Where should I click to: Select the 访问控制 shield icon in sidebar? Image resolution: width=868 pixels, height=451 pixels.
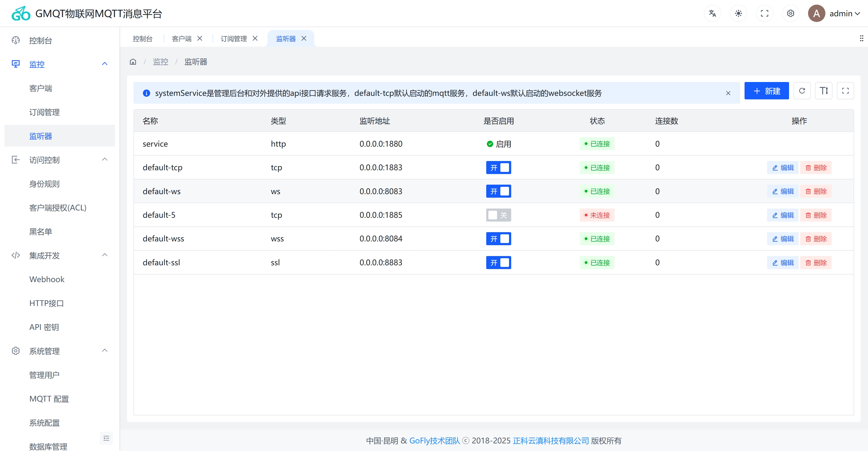16,159
